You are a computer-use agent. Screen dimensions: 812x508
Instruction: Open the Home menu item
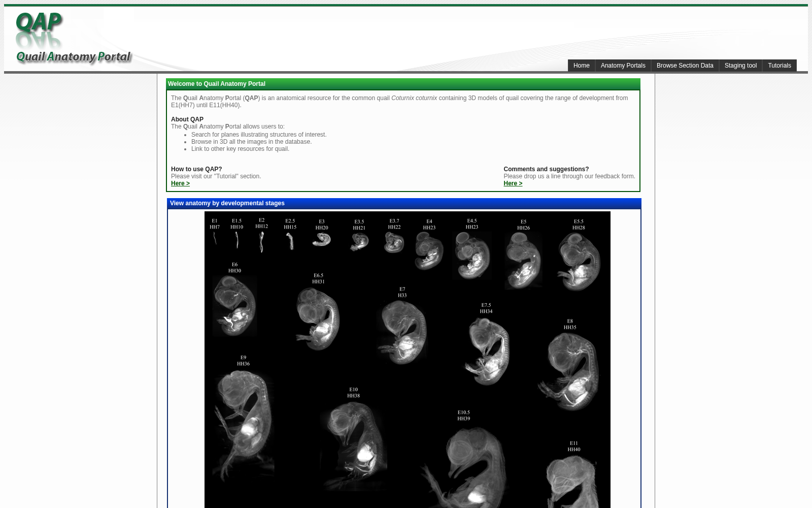tap(581, 66)
